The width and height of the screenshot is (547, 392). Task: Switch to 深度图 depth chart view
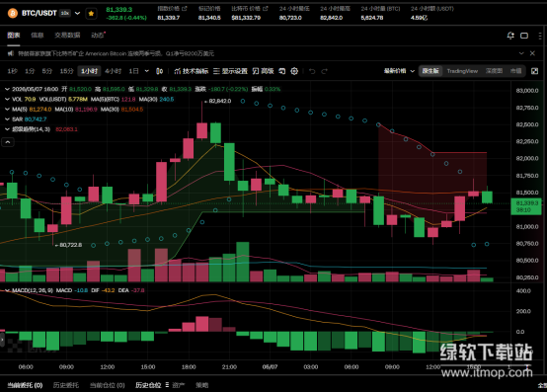coord(494,71)
